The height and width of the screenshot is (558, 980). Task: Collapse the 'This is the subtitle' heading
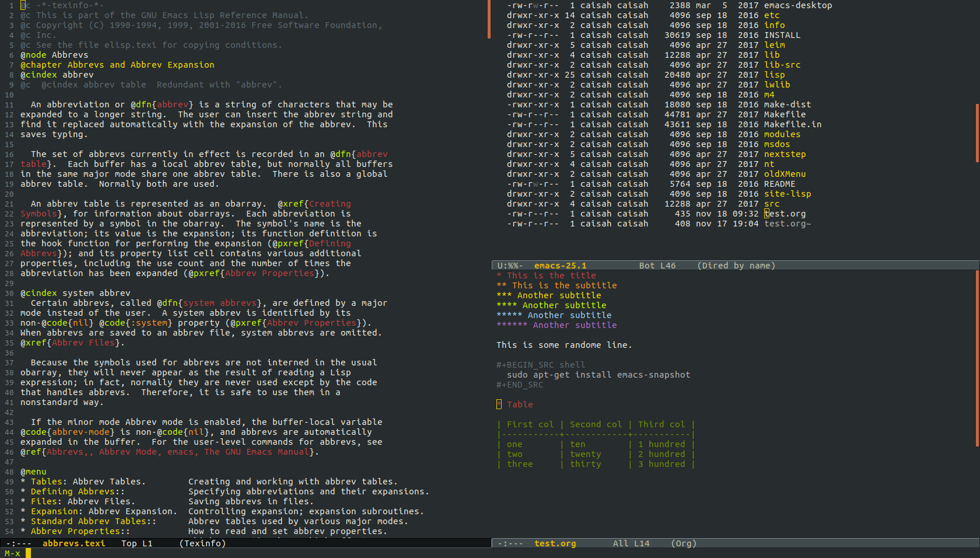[556, 285]
